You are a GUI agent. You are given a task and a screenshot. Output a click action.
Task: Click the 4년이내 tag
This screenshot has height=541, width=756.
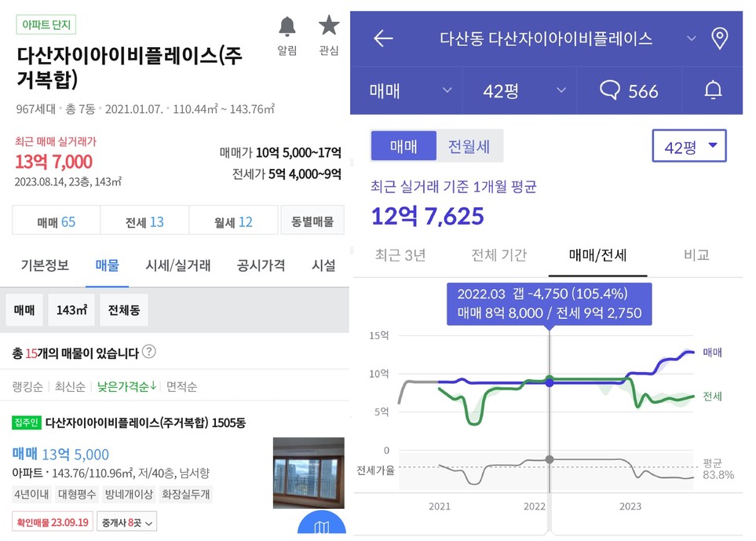coord(31,494)
